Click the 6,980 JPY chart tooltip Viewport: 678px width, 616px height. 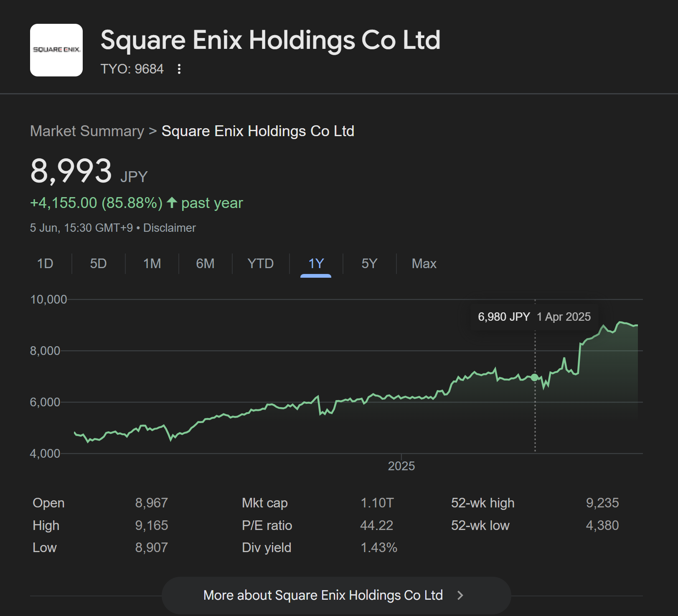534,317
